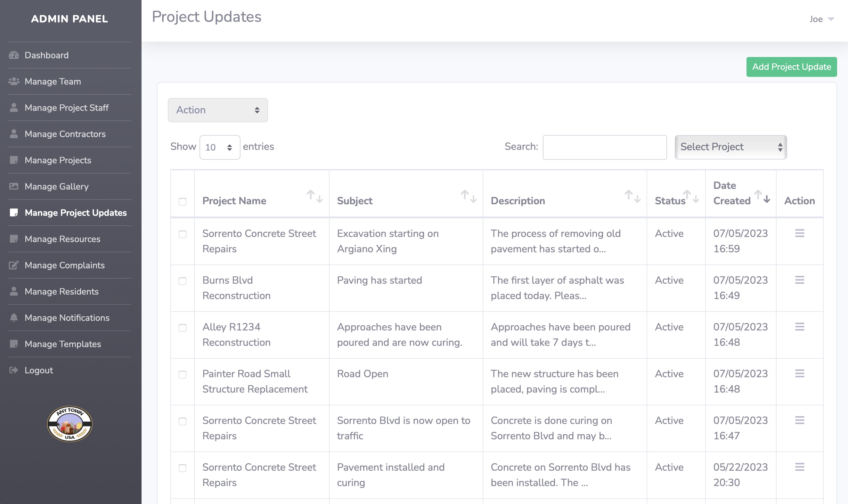Open Manage Contractors page
Screen dimensions: 848x504
coord(65,134)
